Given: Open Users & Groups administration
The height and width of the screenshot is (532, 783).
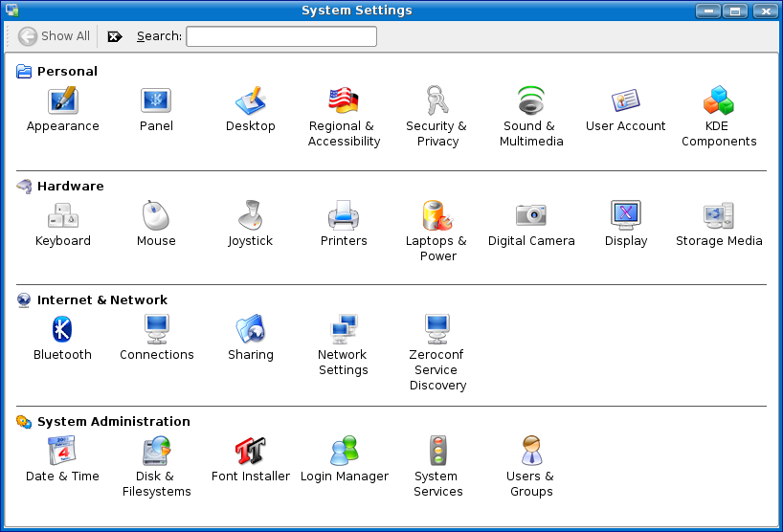Looking at the screenshot, I should pos(531,451).
